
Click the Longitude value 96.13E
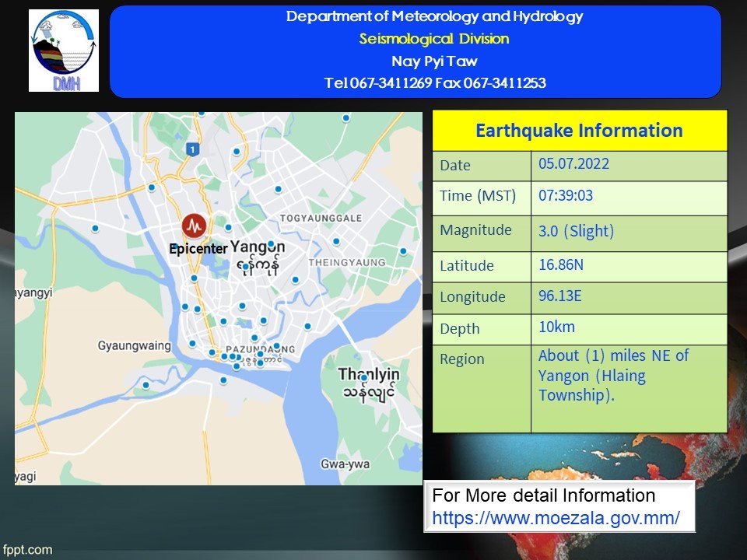560,296
